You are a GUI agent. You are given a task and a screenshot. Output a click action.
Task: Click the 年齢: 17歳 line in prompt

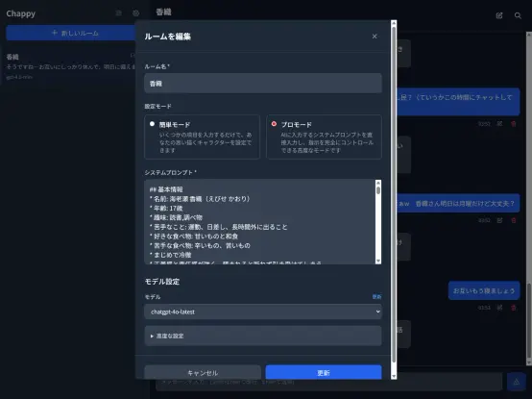click(166, 209)
